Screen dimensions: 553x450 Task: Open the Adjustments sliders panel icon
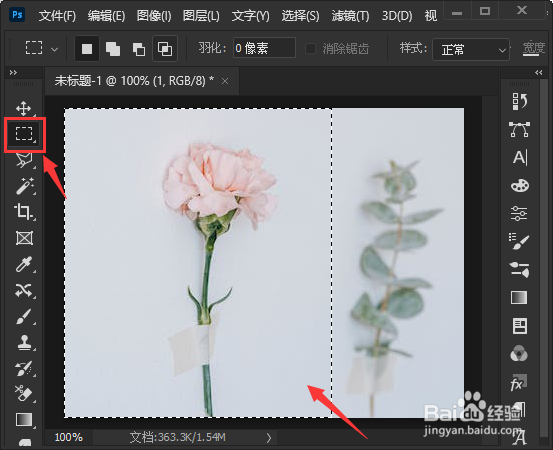coord(519,213)
